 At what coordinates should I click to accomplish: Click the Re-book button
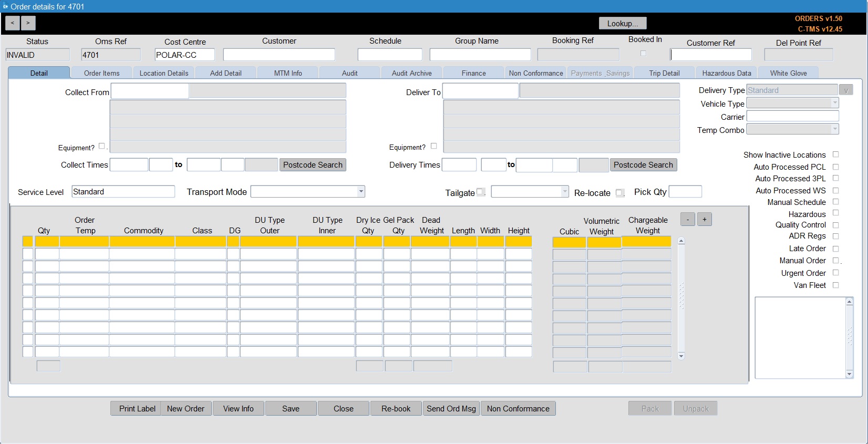pos(396,408)
